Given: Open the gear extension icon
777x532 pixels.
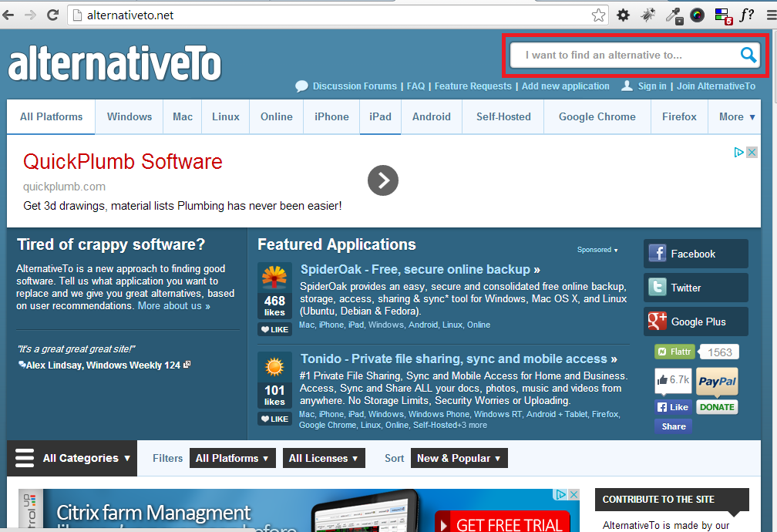Looking at the screenshot, I should pos(623,15).
